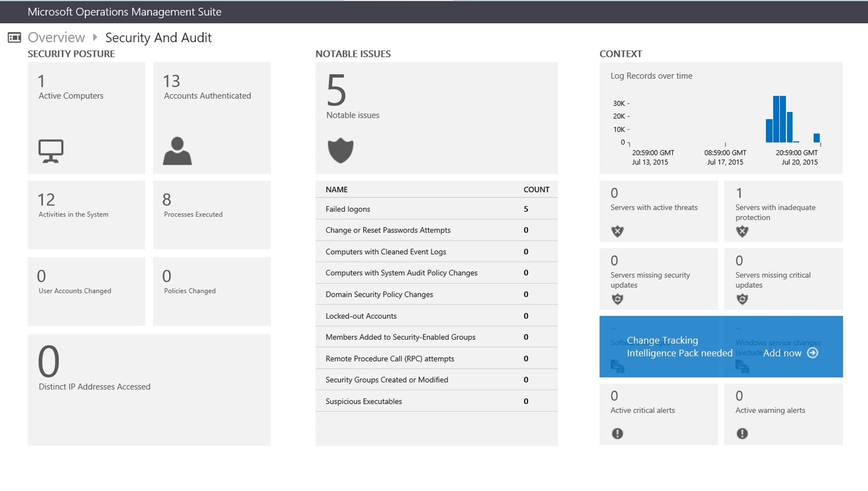Click the Security And Audit breadcrumb title
Viewport: 868px width, 491px height.
[x=158, y=37]
